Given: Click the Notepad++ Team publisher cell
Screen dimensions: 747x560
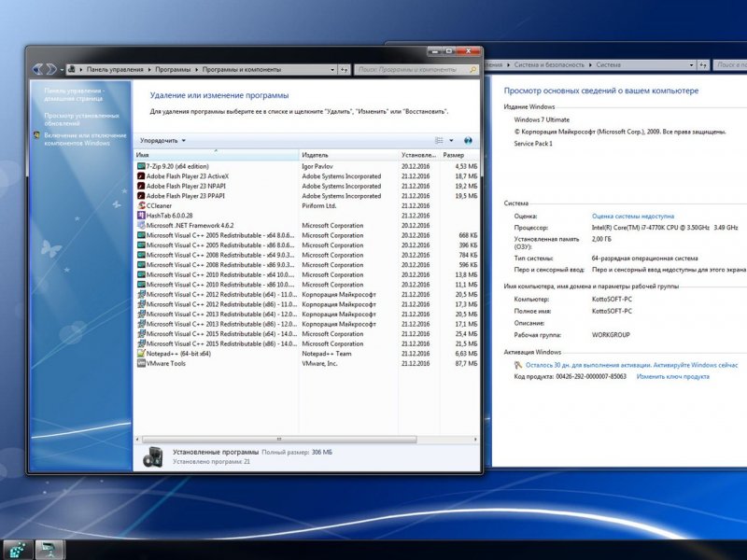Looking at the screenshot, I should (x=326, y=354).
